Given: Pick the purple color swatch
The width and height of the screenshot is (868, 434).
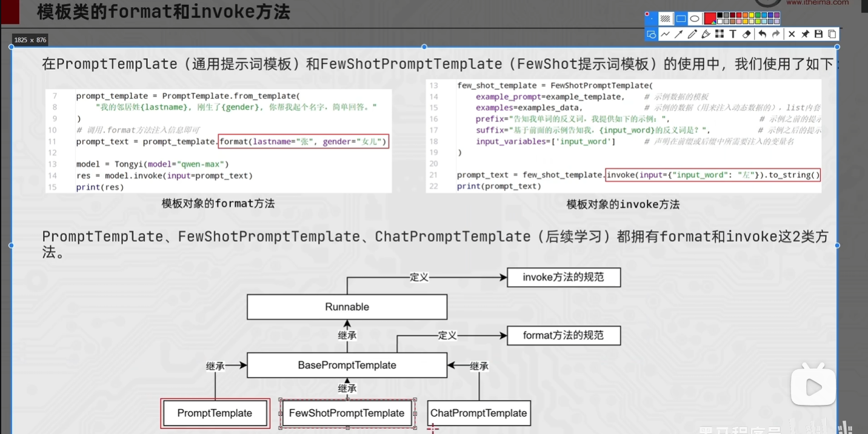Looking at the screenshot, I should [x=777, y=15].
